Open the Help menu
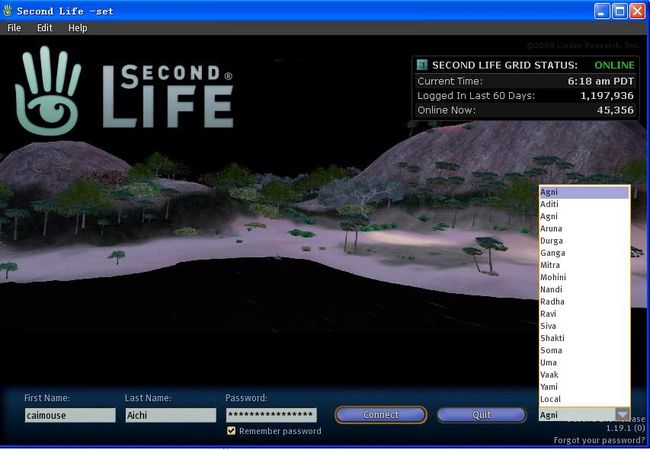This screenshot has width=650, height=450. 78,28
